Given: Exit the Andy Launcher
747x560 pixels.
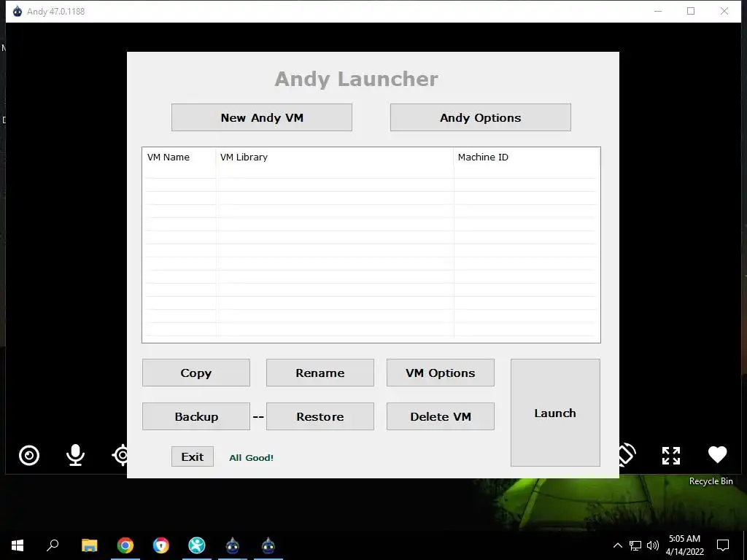Looking at the screenshot, I should (193, 456).
